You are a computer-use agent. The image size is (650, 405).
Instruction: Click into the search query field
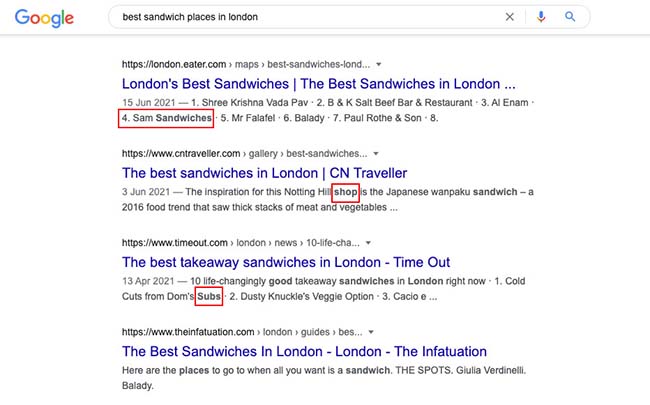(x=300, y=17)
